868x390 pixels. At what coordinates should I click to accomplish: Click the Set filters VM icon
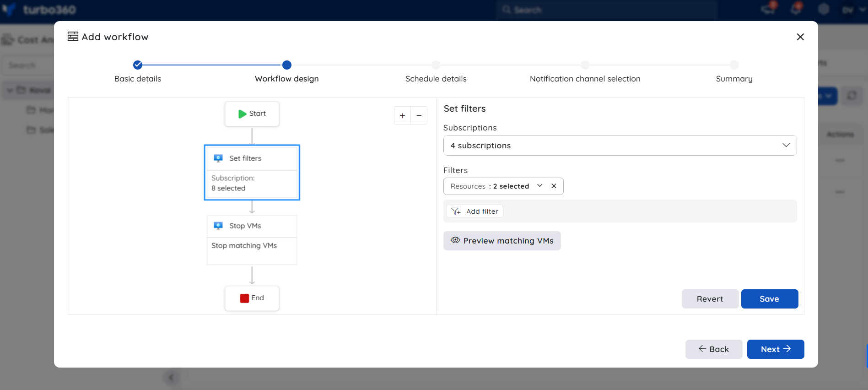(218, 158)
